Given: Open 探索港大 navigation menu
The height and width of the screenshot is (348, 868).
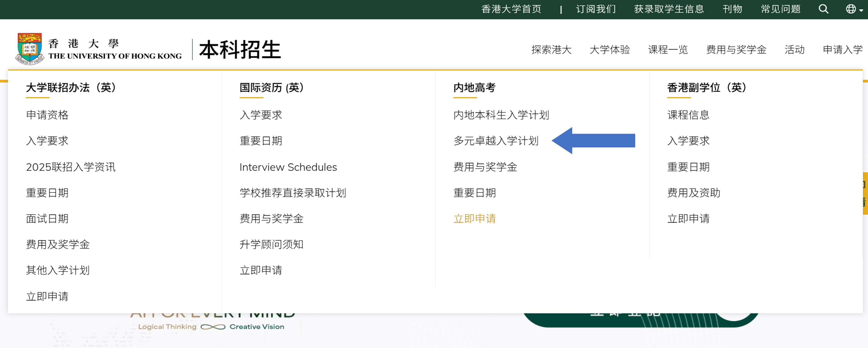Looking at the screenshot, I should (x=551, y=50).
